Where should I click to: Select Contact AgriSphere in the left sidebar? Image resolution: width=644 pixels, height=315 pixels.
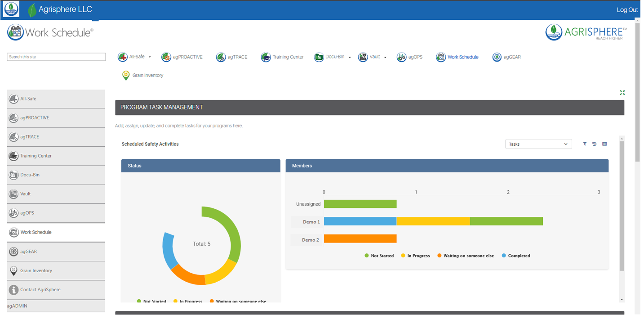pyautogui.click(x=56, y=290)
